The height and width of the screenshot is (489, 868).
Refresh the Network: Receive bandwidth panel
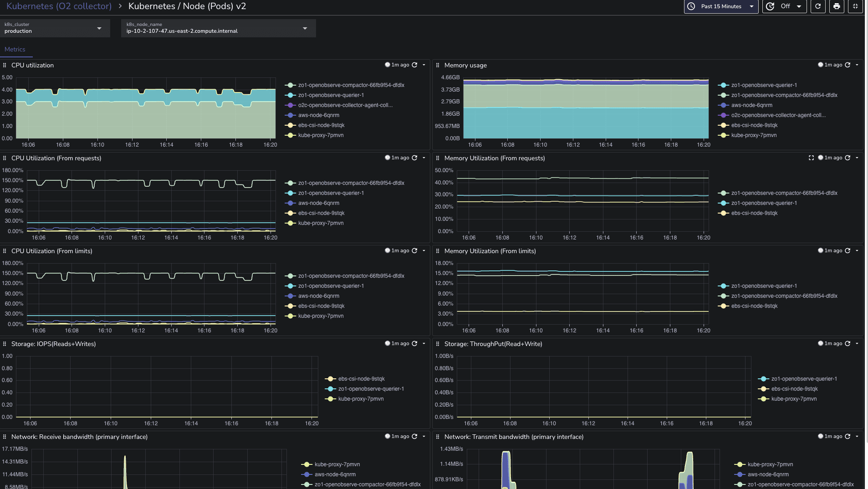coord(414,437)
